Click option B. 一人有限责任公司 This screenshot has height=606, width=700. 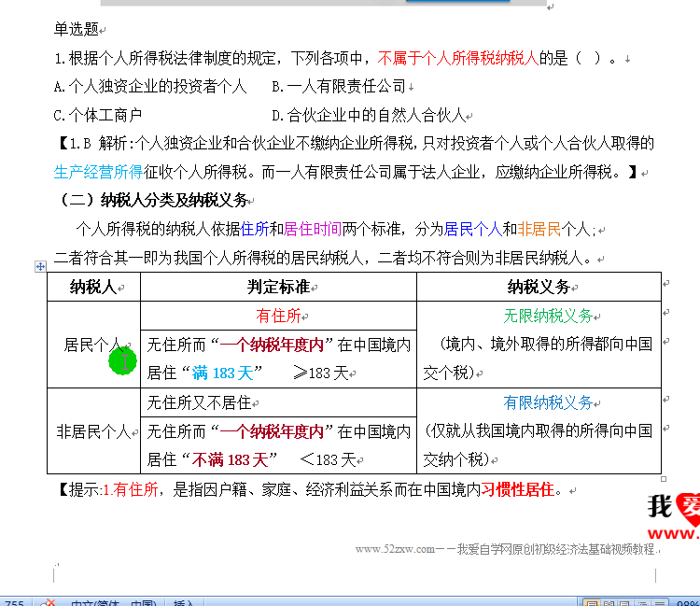pos(339,86)
